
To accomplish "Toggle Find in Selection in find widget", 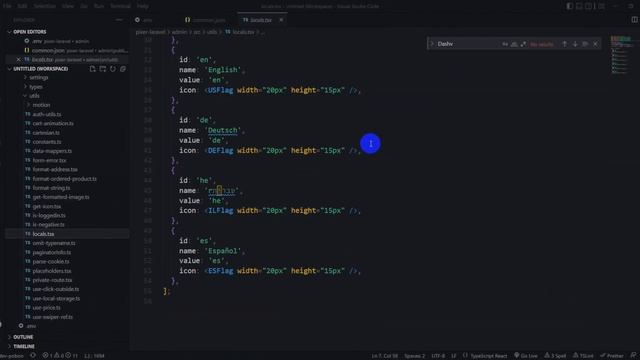I will 585,44.
